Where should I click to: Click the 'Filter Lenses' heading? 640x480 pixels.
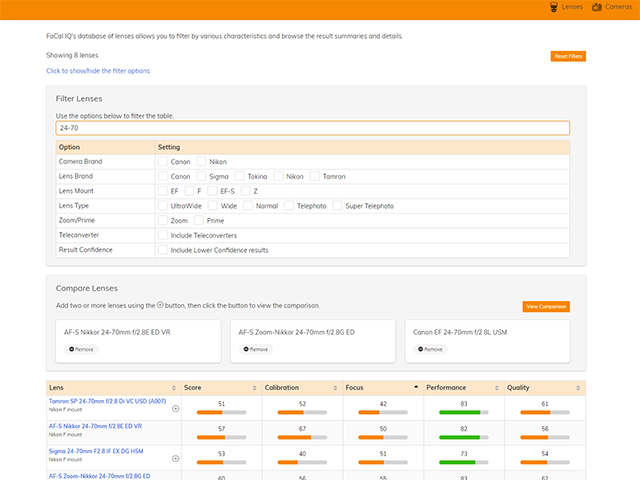(79, 99)
